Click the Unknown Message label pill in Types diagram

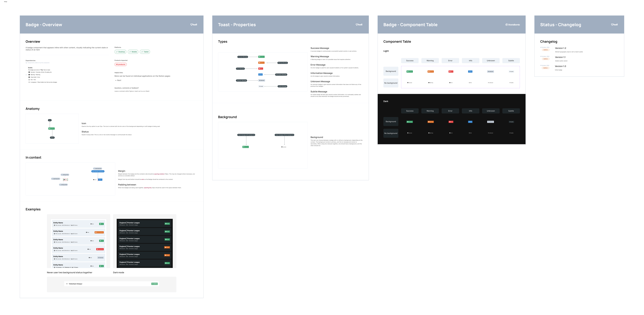pyautogui.click(x=241, y=80)
